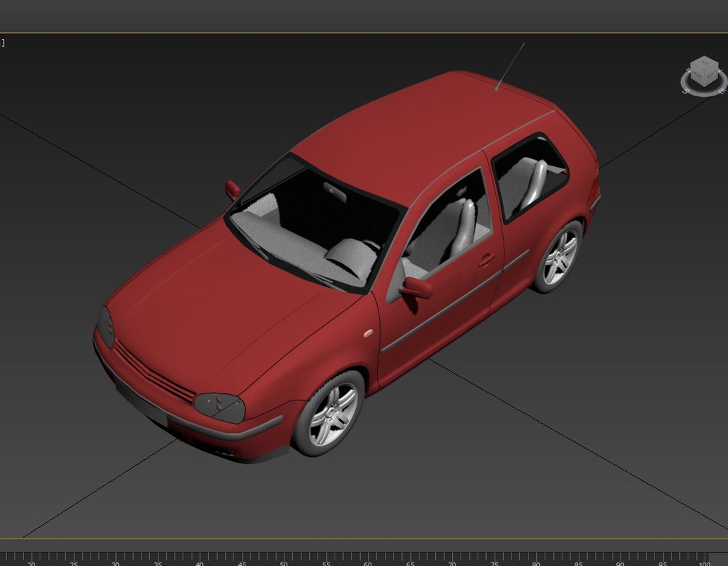Click the ViewCube Front face

pyautogui.click(x=696, y=76)
